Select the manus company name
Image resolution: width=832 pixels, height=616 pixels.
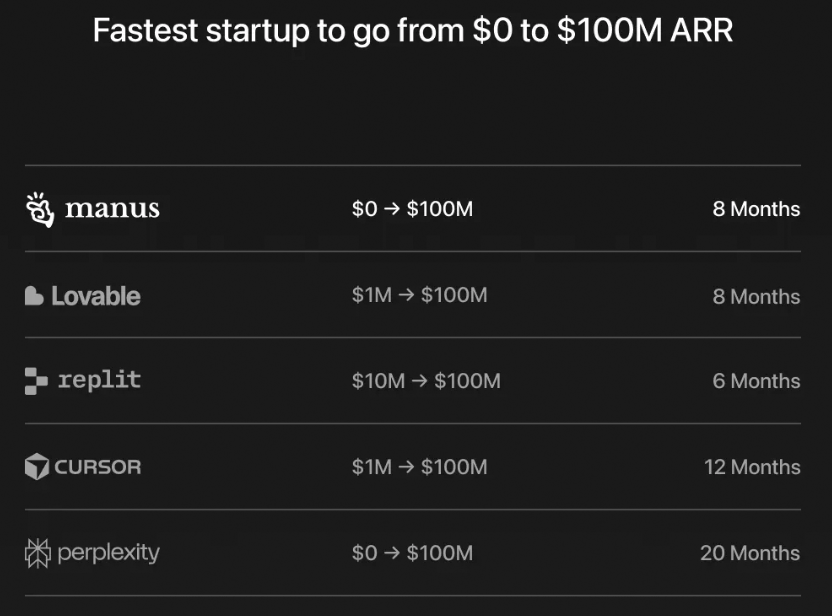click(112, 209)
